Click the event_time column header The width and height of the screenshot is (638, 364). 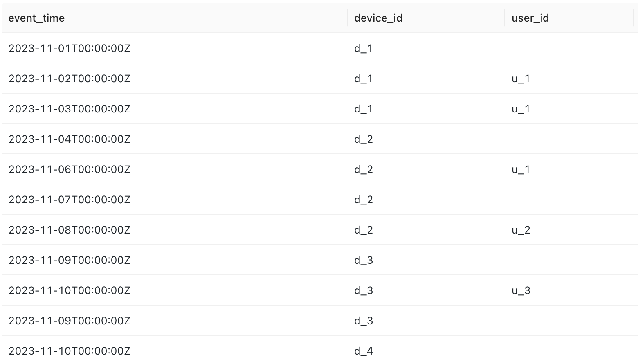coord(36,18)
